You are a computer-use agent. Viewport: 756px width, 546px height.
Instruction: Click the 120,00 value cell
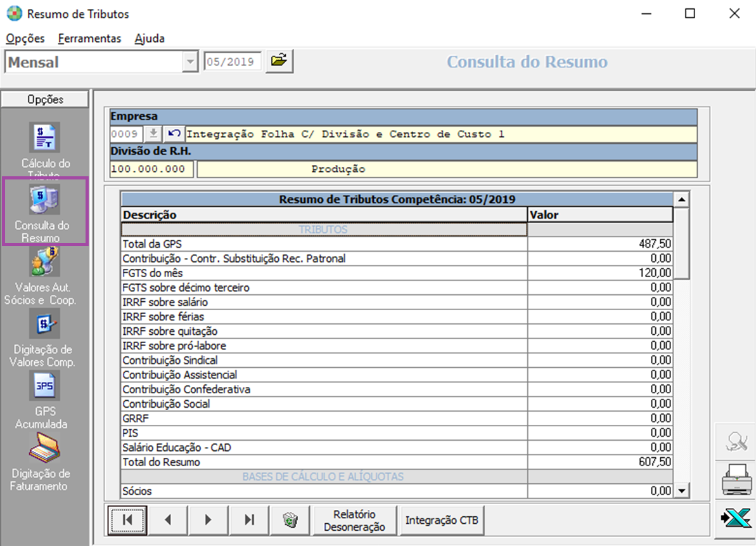click(x=599, y=273)
